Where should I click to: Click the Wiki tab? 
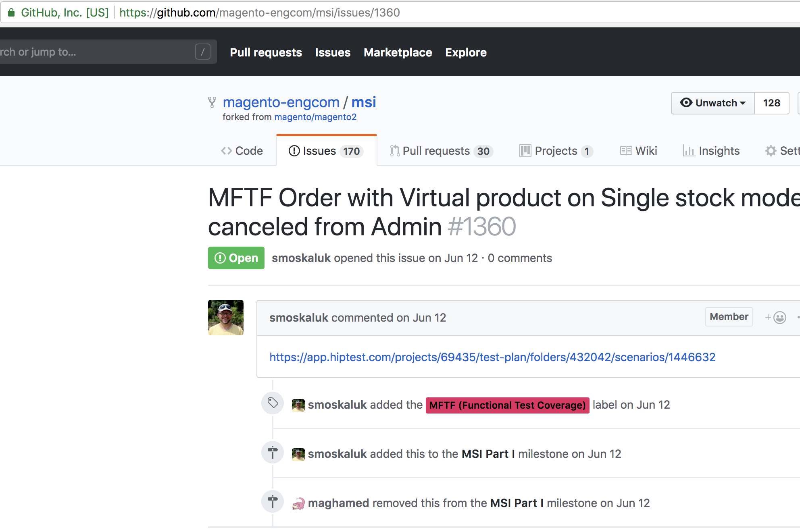click(x=638, y=151)
